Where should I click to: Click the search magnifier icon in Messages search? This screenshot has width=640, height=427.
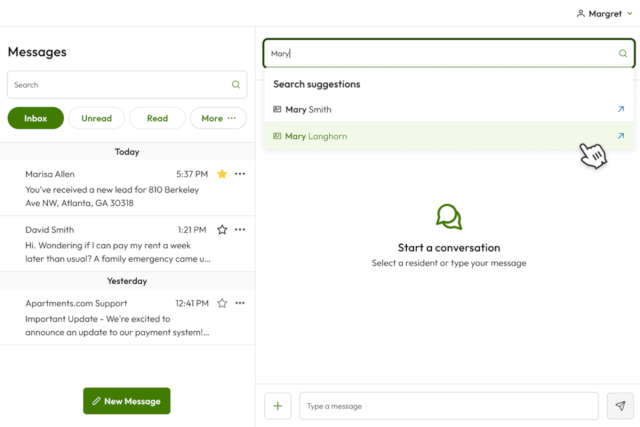236,85
